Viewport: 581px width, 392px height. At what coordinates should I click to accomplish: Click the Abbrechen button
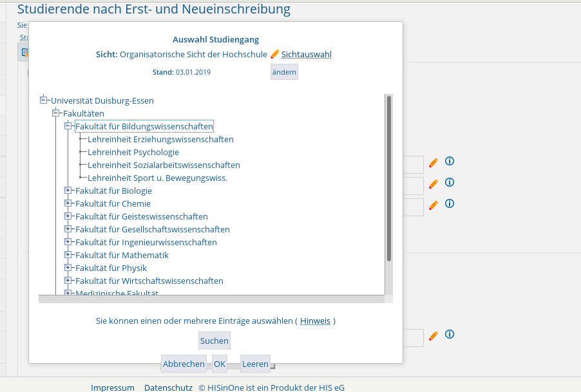(x=184, y=364)
